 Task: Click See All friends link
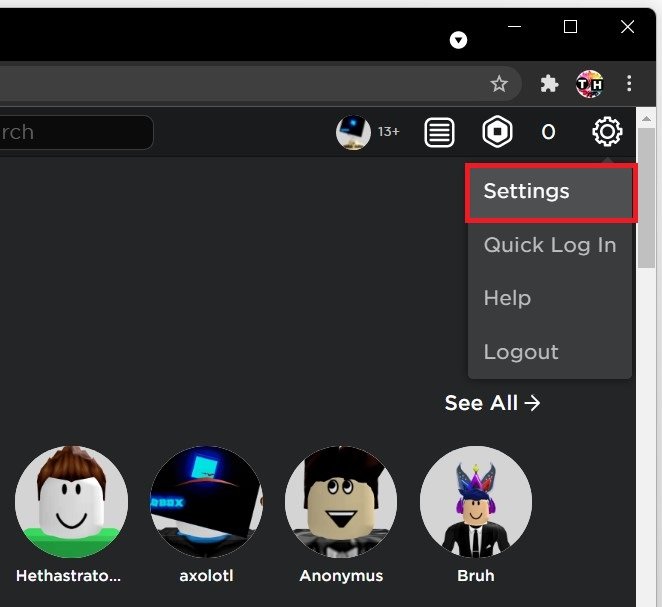tap(492, 403)
